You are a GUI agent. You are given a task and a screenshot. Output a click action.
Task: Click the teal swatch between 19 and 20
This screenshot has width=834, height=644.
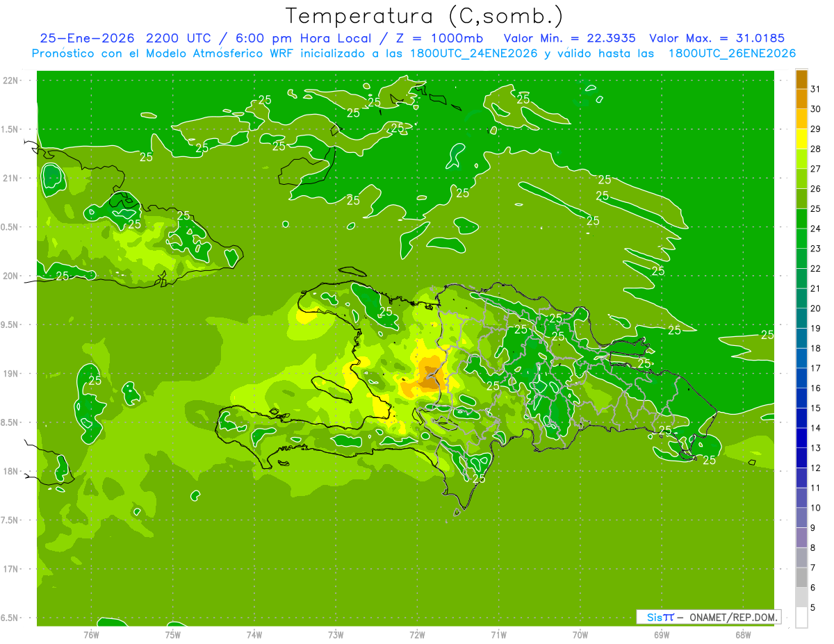point(801,318)
